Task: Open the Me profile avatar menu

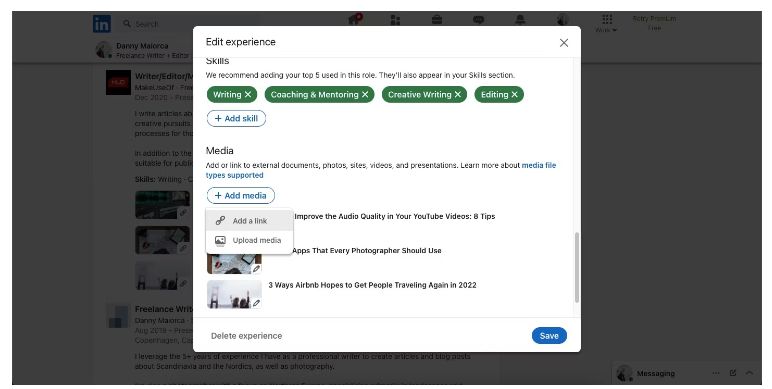Action: [x=562, y=20]
